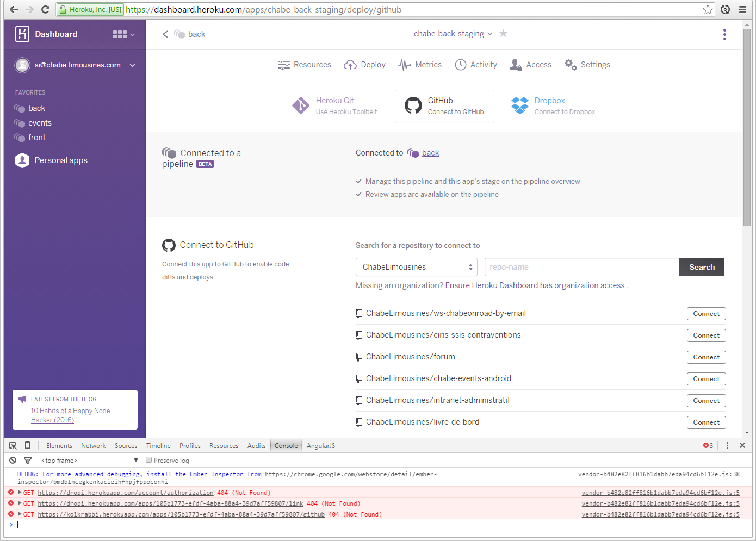756x541 pixels.
Task: Click the browser extension icon beside bookmark star
Action: pos(726,9)
